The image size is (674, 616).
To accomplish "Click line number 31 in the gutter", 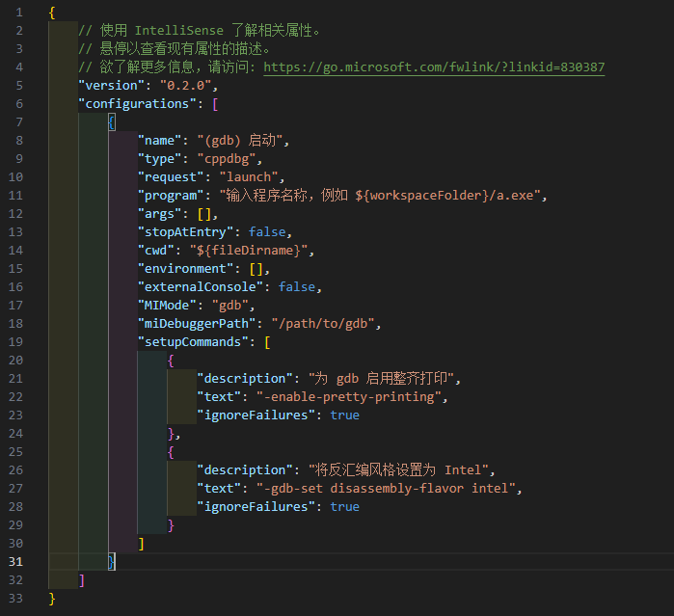I will click(18, 561).
